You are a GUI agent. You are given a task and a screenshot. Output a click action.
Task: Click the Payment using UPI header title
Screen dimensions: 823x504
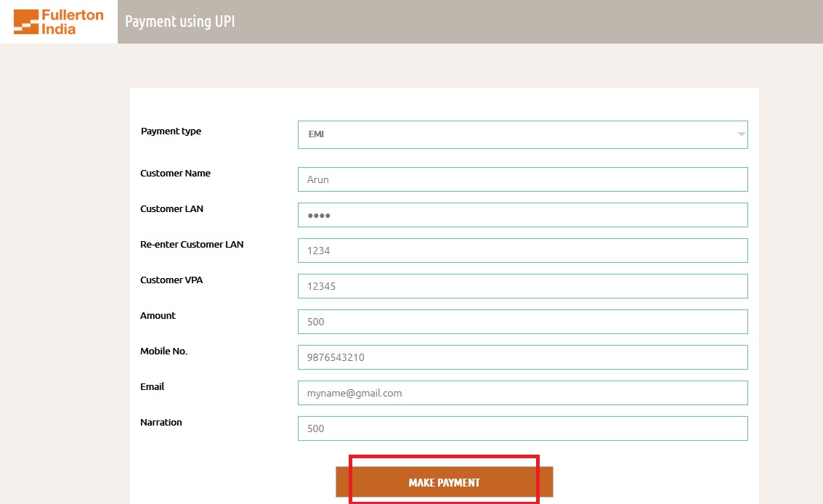pos(179,22)
